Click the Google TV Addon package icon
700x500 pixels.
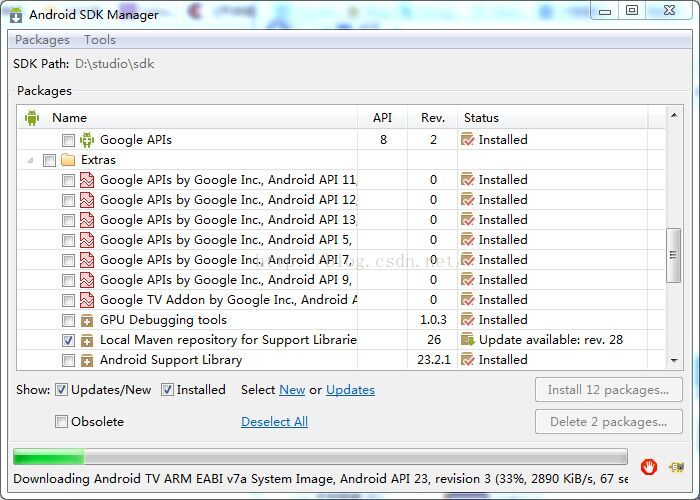(x=87, y=300)
